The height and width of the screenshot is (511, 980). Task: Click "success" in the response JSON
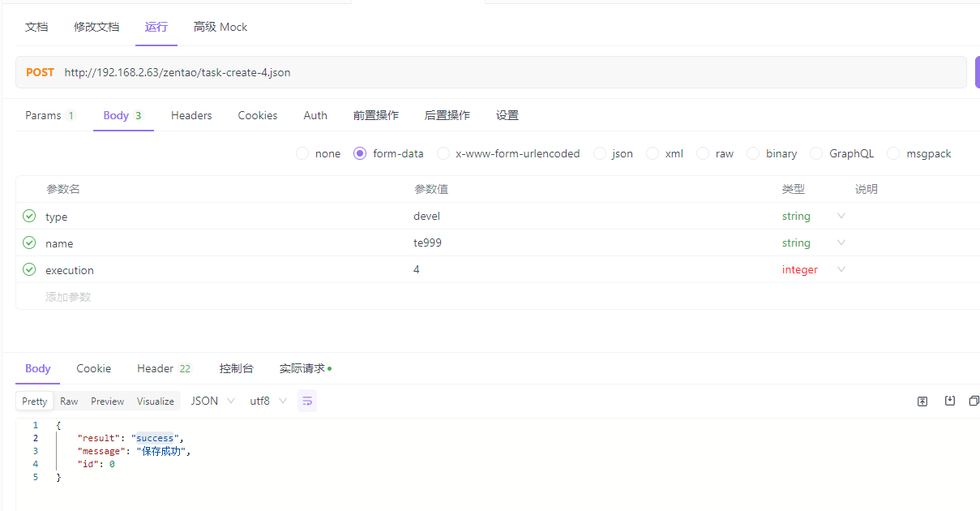155,438
